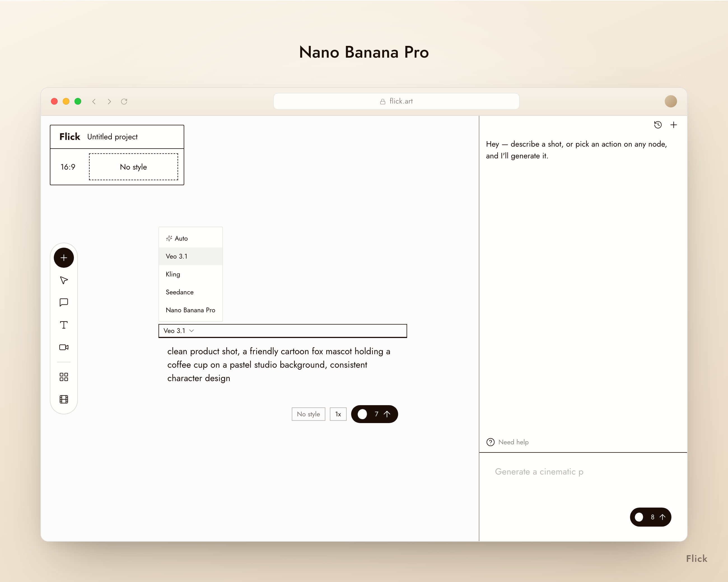Choose Veo 3.1 in model list
728x582 pixels.
pos(190,256)
